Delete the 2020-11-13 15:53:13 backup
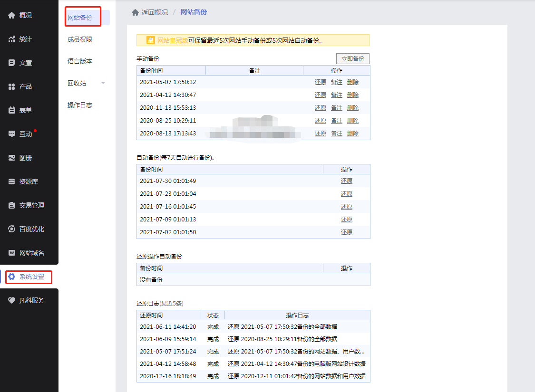535x392 pixels. [x=353, y=108]
